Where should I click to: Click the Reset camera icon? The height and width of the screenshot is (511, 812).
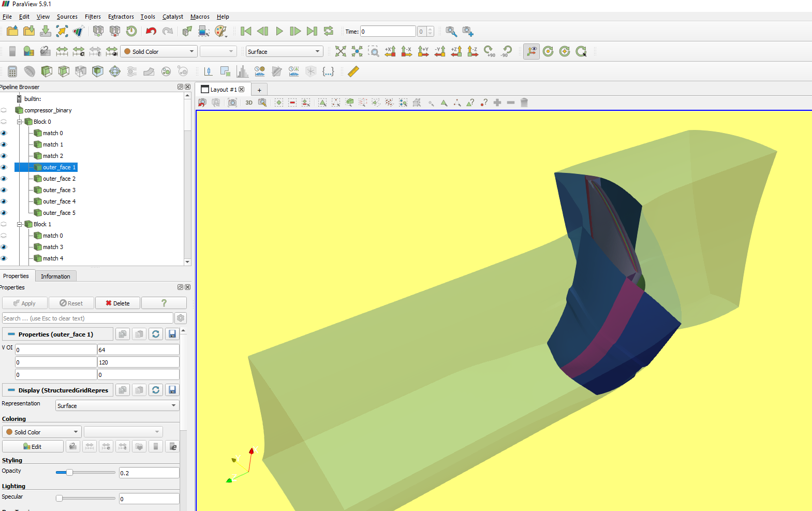point(340,51)
